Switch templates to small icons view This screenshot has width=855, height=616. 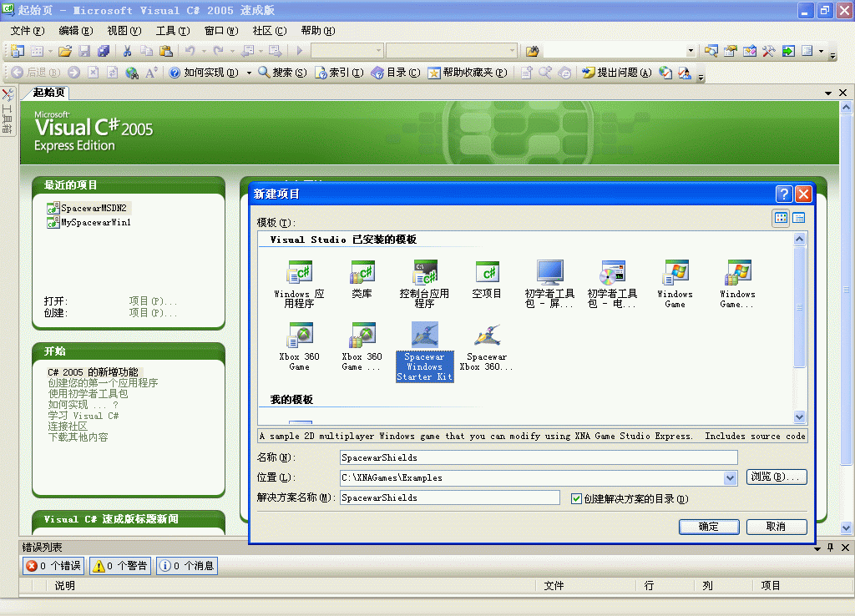pos(799,218)
